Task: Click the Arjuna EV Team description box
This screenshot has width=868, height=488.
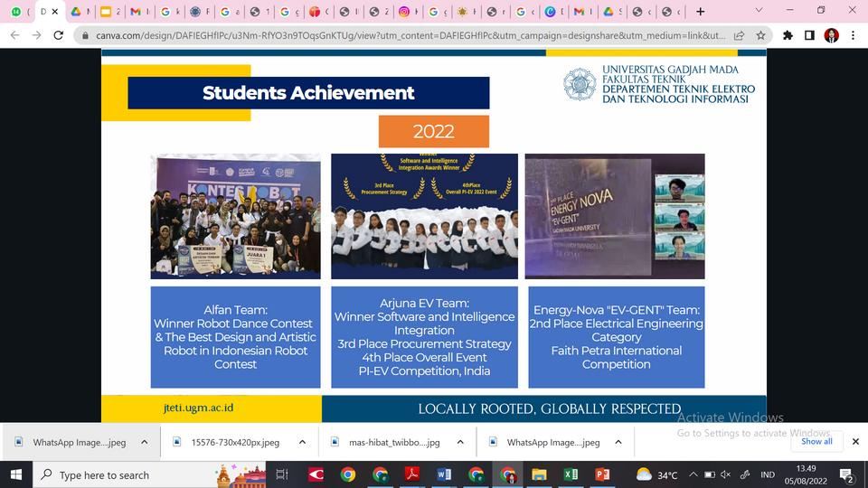Action: click(424, 337)
